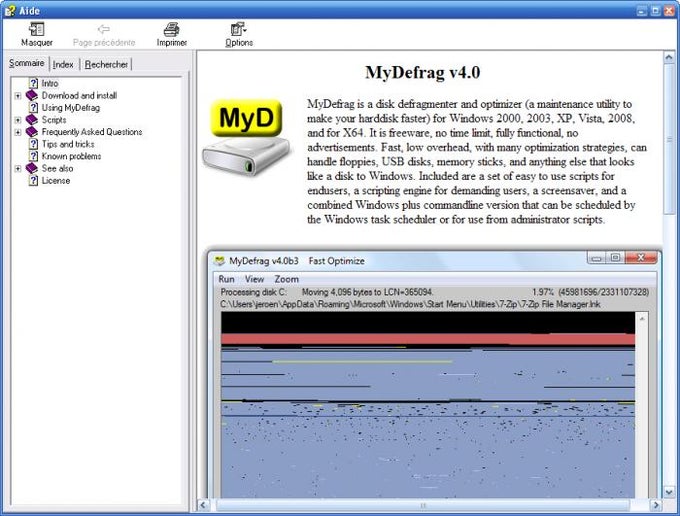Switch to the Sommaire tab
Image resolution: width=680 pixels, height=516 pixels.
point(26,63)
